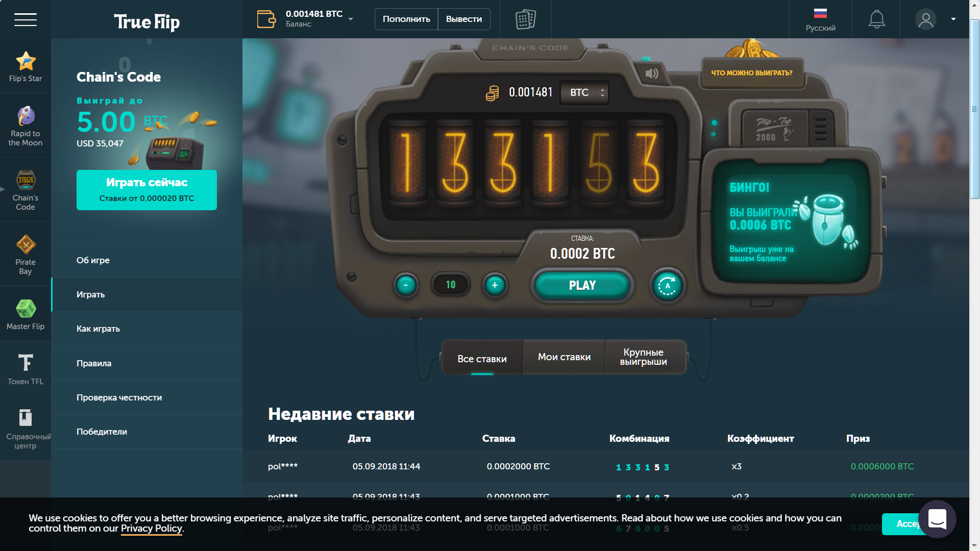
Task: Open user profile avatar
Action: [925, 19]
